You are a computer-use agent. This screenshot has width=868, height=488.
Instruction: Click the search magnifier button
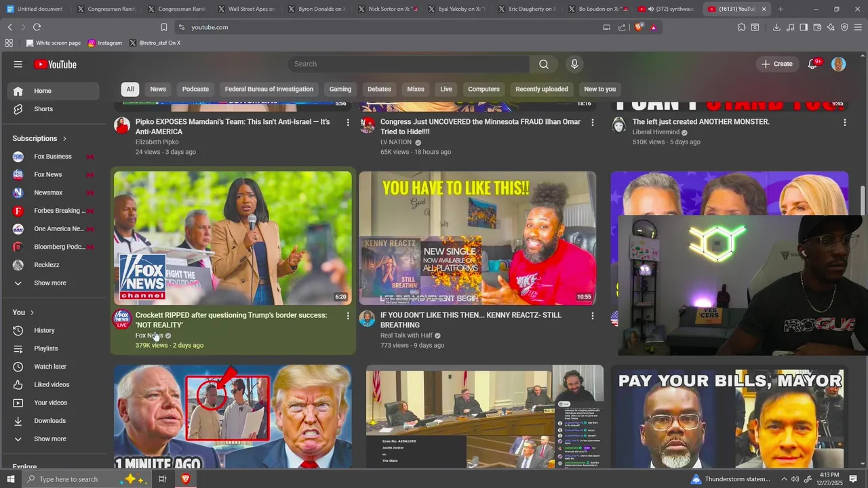544,64
